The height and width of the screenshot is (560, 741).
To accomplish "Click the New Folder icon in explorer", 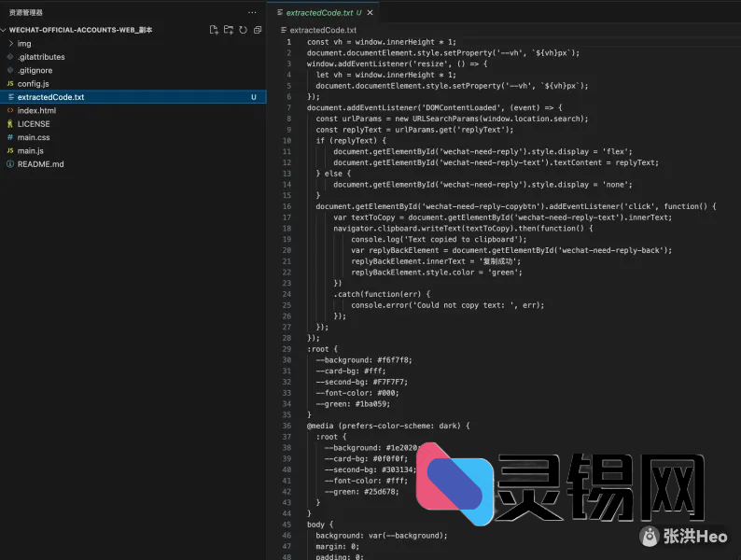I will [x=229, y=30].
